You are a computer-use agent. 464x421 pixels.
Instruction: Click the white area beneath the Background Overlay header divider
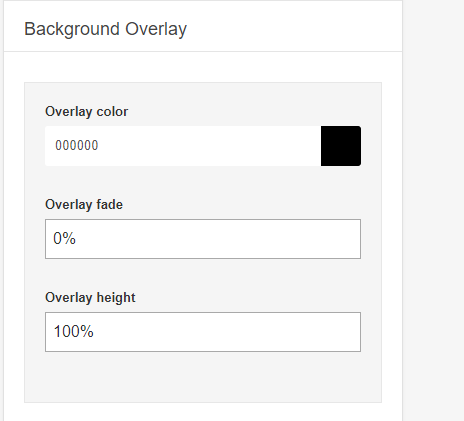(x=203, y=67)
